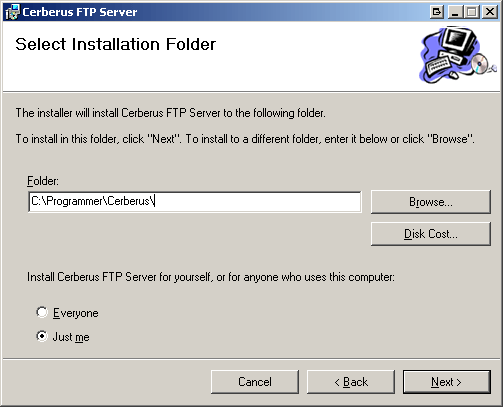Image resolution: width=503 pixels, height=407 pixels.
Task: Click the Cerberus FTP Server title bar text
Action: 80,12
